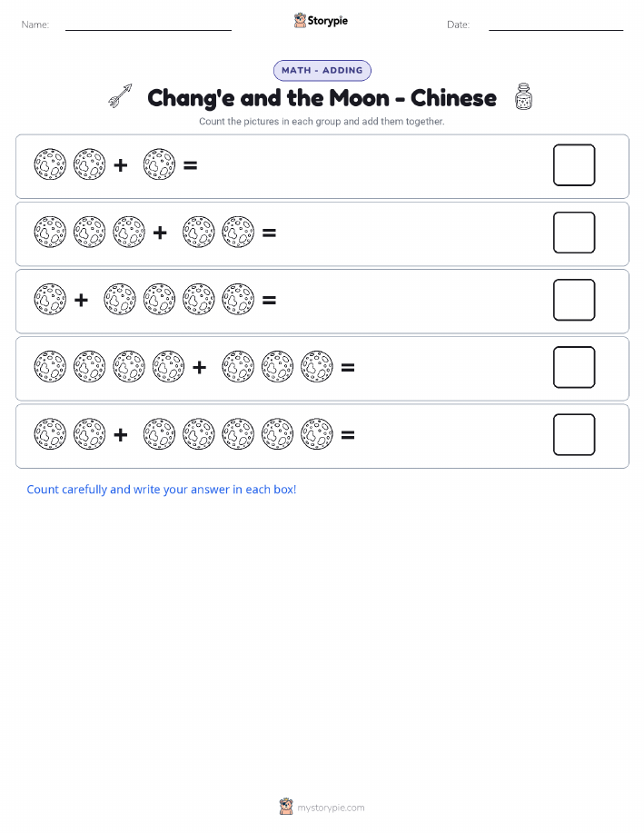Click the first moon in the first row

coord(50,164)
